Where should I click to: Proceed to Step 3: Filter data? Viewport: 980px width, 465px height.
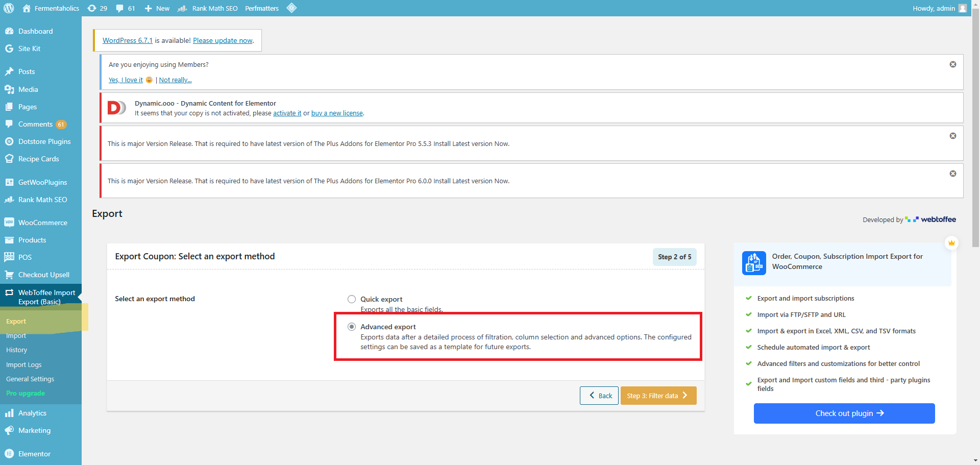pos(658,396)
